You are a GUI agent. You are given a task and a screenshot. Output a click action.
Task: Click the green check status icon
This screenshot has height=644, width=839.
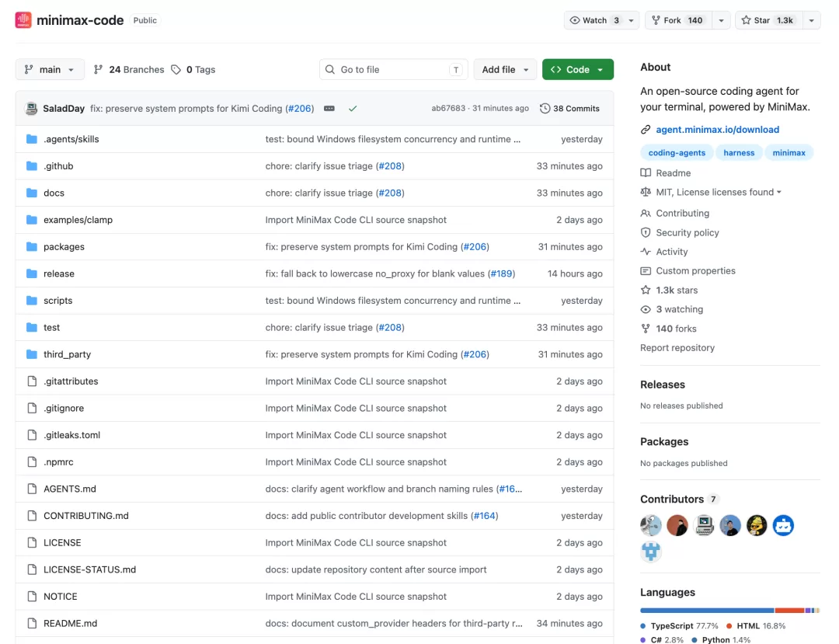coord(353,109)
